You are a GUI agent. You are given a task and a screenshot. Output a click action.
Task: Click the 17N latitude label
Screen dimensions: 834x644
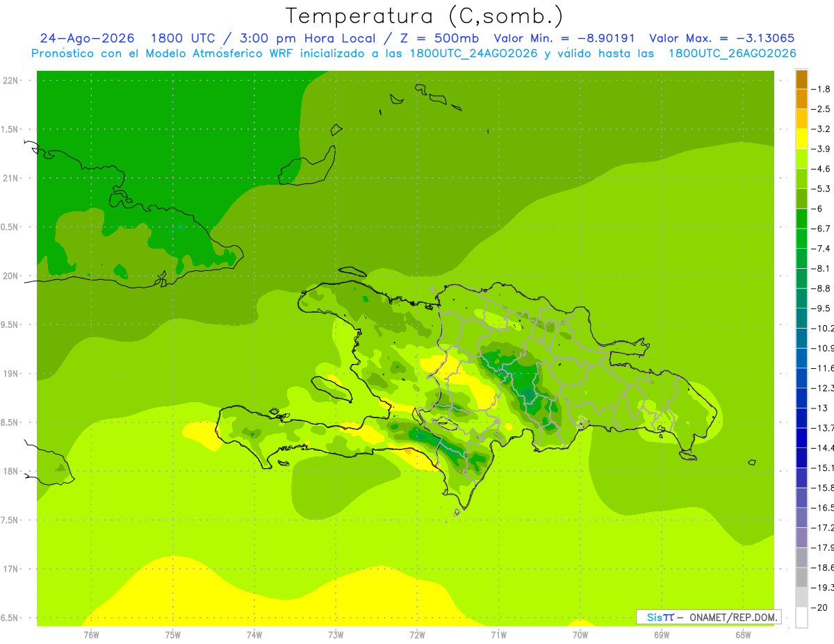point(11,569)
